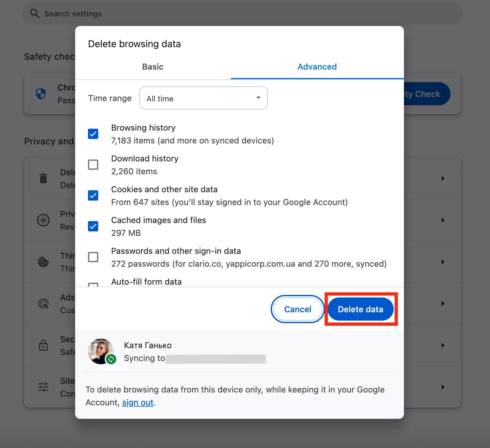Click the Ads privacy cursor icon
The width and height of the screenshot is (490, 448).
(x=43, y=304)
